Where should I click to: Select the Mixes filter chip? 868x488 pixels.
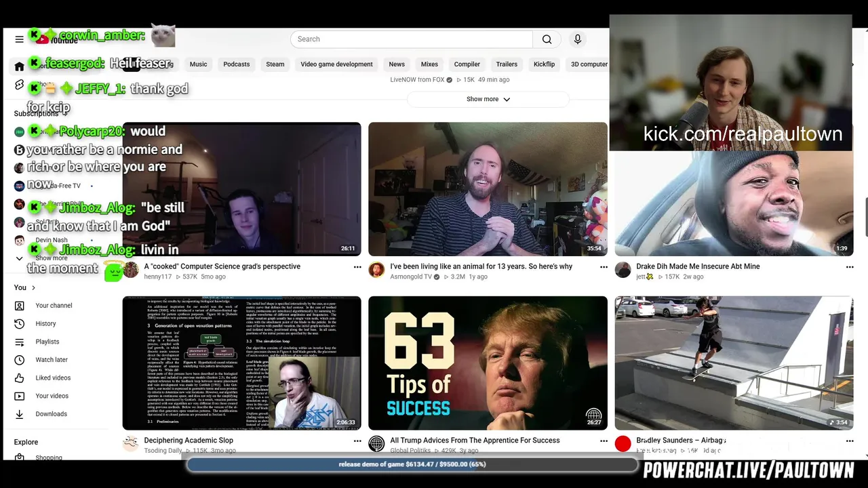click(x=429, y=64)
